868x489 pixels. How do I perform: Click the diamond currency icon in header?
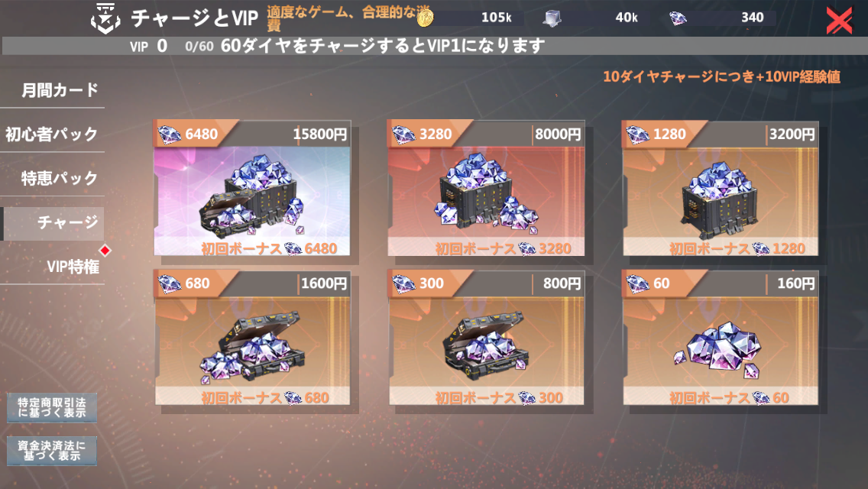click(x=678, y=18)
